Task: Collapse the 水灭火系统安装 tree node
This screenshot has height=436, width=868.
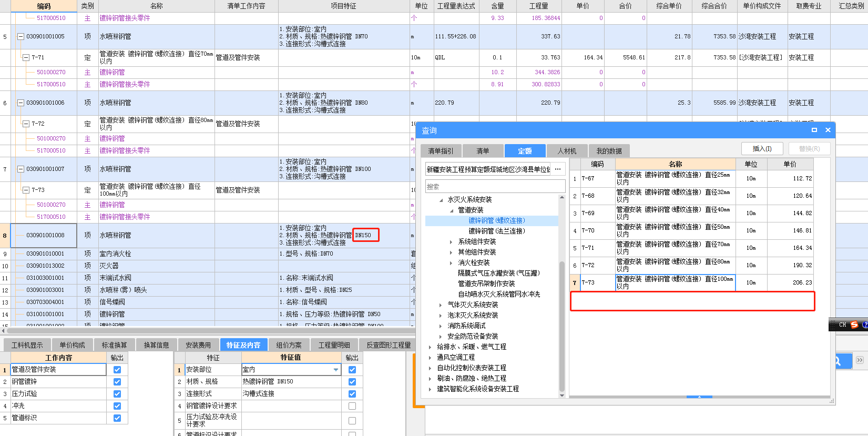Action: click(441, 200)
